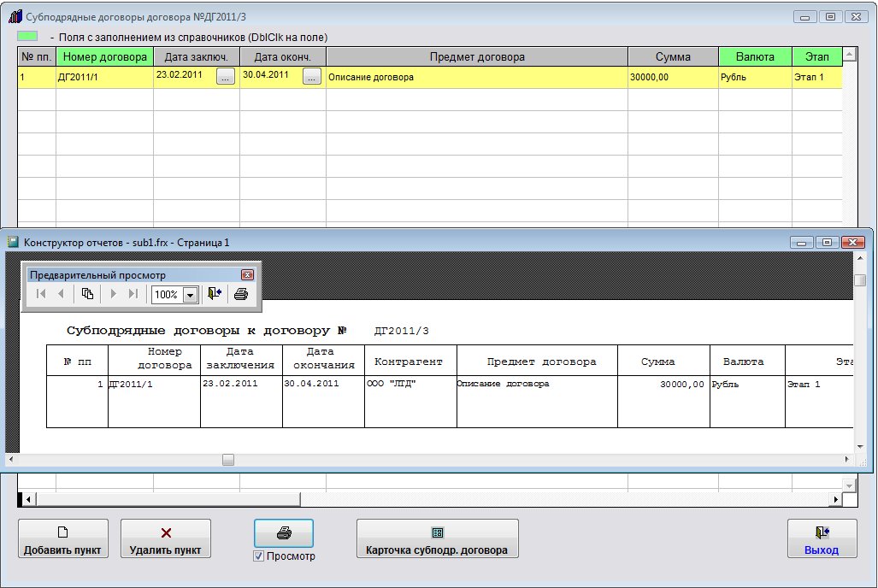The image size is (878, 588).
Task: Go to the next page in preview
Action: [x=113, y=294]
